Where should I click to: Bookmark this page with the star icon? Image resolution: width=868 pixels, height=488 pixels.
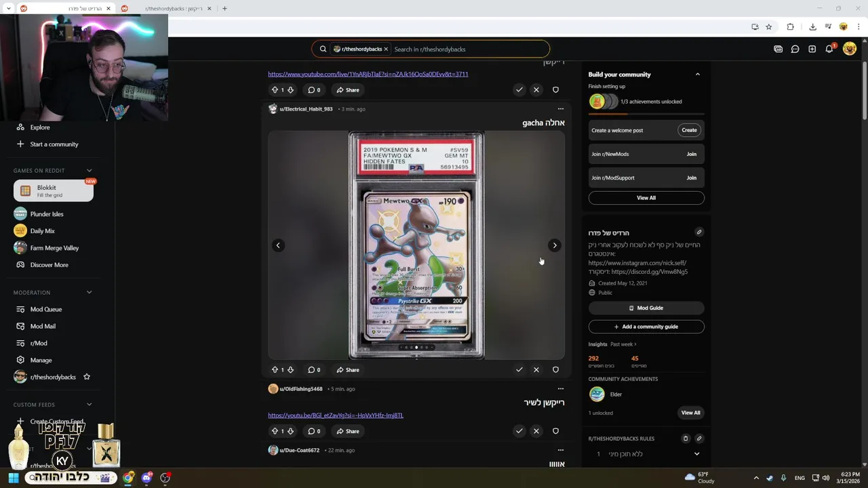pos(768,26)
